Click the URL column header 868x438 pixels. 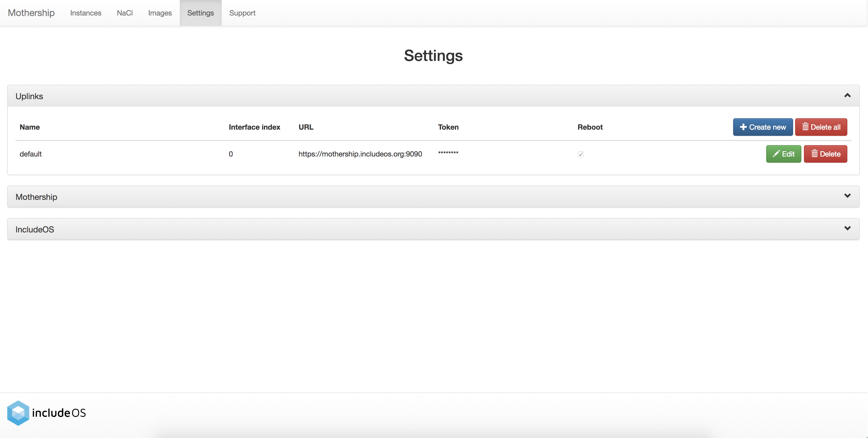point(306,127)
